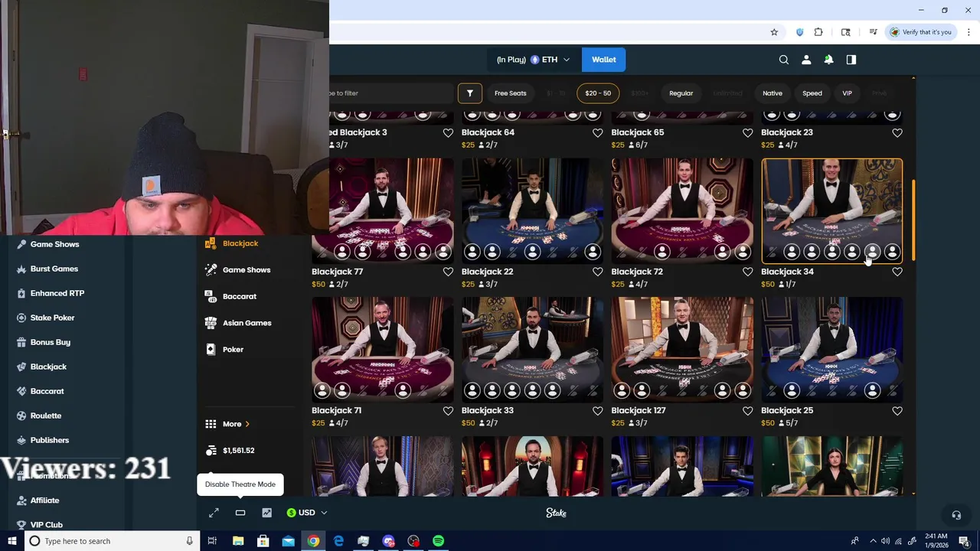
Task: Favorite Blackjack 77 with heart icon
Action: point(448,272)
